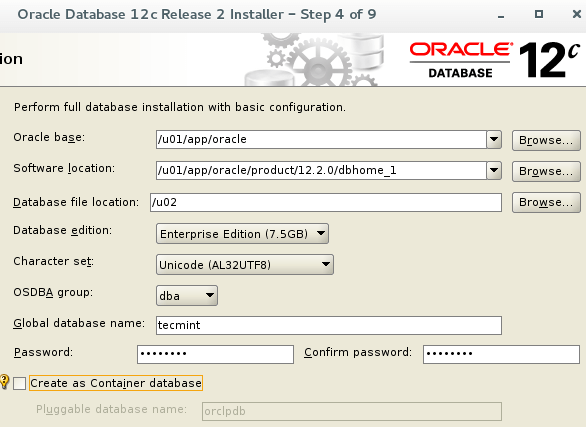The width and height of the screenshot is (586, 427).
Task: Open the Database edition dropdown
Action: (x=242, y=234)
